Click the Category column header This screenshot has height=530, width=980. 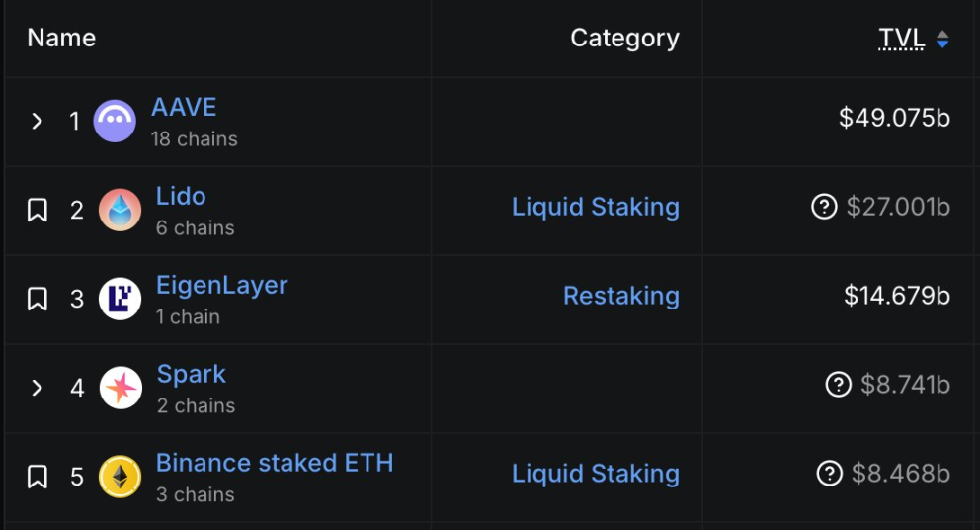coord(624,39)
